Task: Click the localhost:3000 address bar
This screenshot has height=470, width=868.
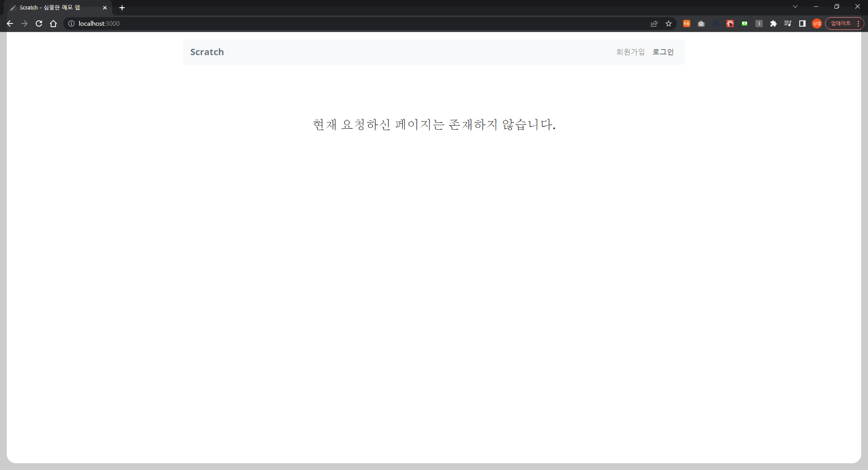Action: coord(99,23)
